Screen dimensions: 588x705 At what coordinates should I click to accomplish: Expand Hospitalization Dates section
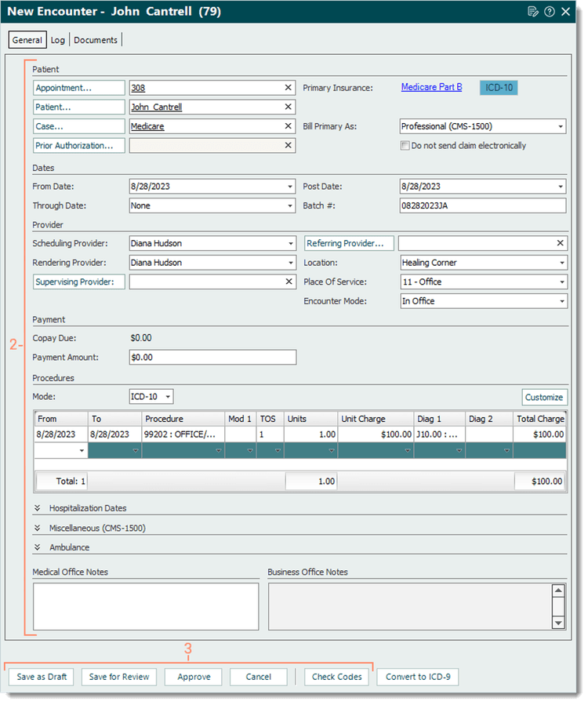[x=38, y=508]
